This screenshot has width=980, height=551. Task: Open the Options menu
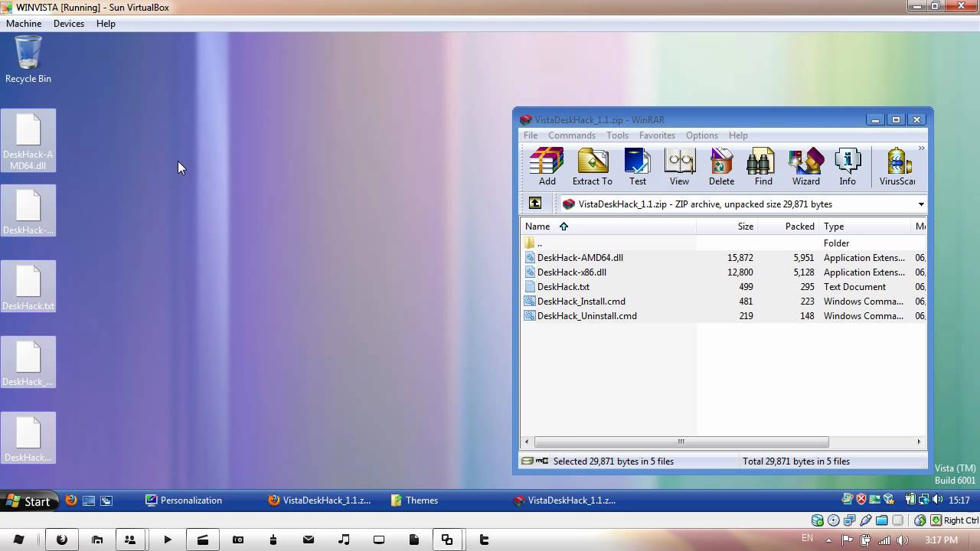702,135
